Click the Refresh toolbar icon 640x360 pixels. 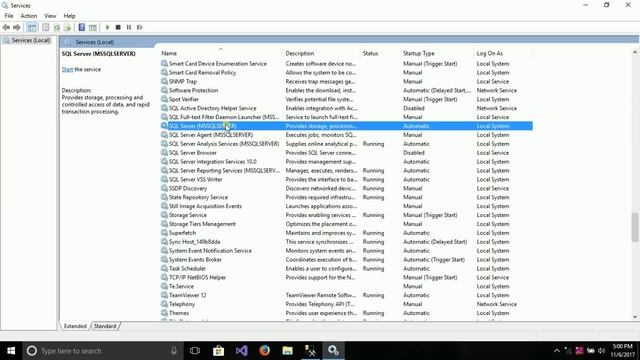tap(57, 27)
